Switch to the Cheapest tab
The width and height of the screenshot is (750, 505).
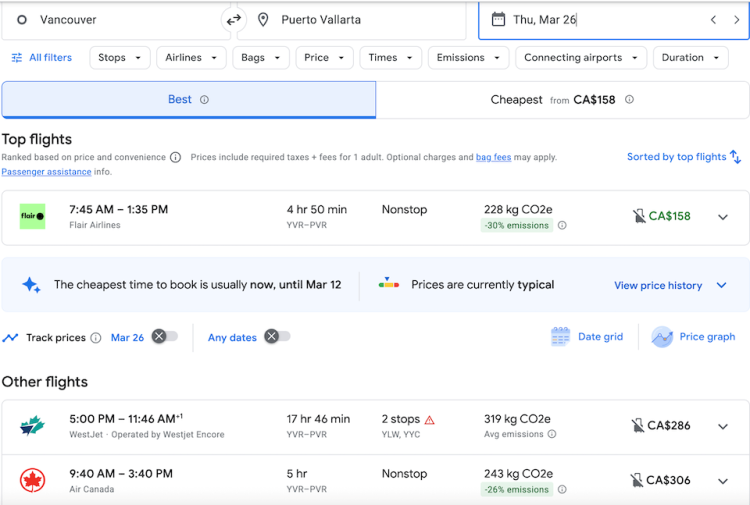pyautogui.click(x=562, y=100)
